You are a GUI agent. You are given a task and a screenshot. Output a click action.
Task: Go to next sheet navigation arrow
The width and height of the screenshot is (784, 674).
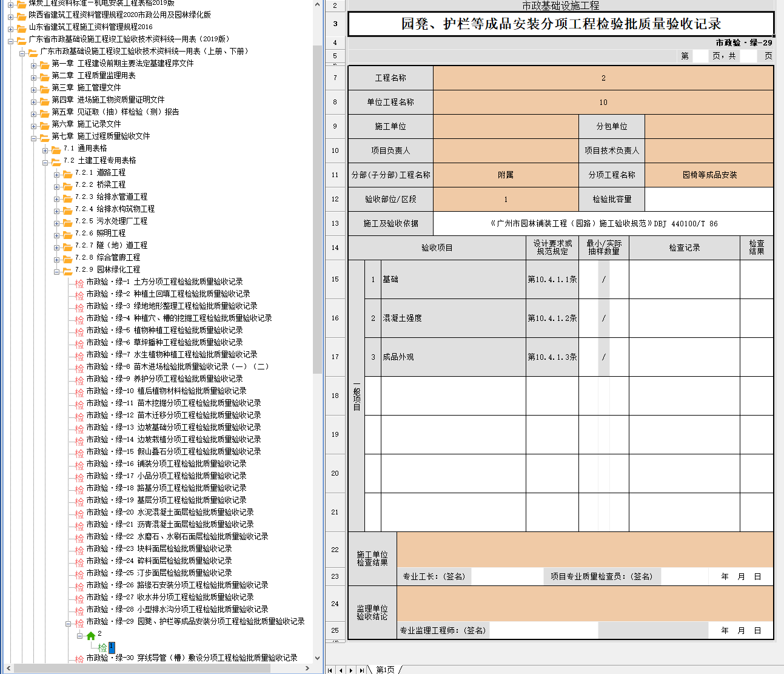[x=351, y=670]
